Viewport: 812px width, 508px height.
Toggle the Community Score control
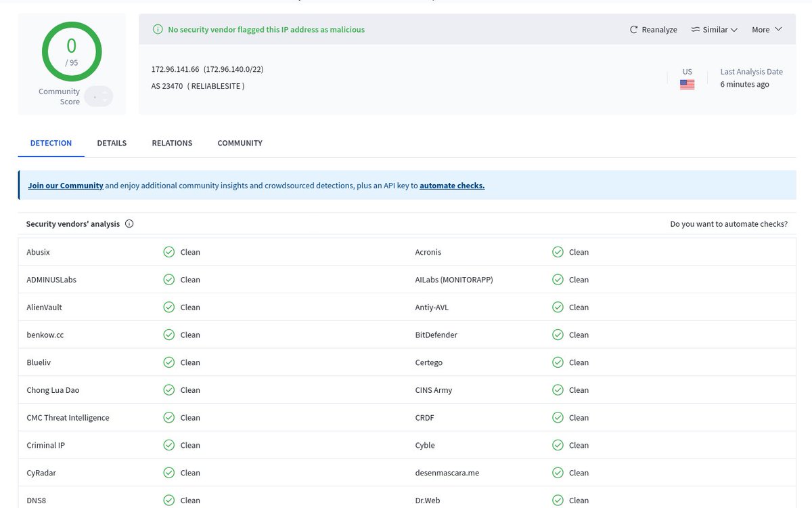coord(99,97)
